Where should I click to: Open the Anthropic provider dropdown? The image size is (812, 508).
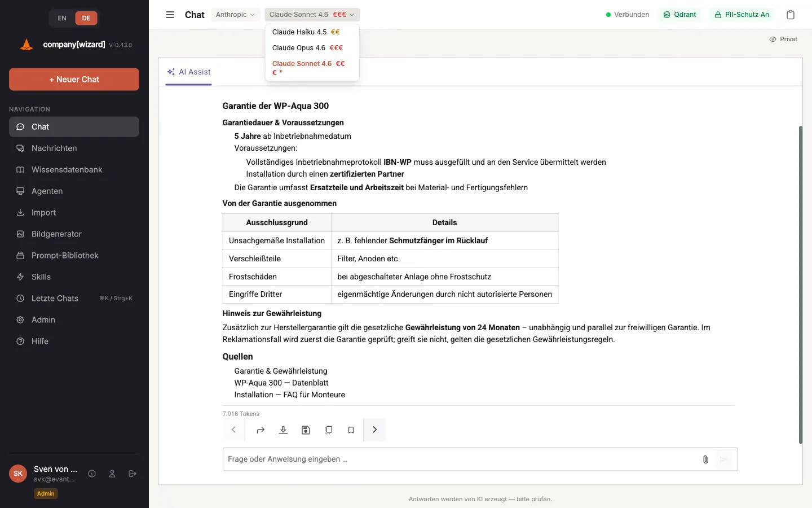(x=235, y=15)
